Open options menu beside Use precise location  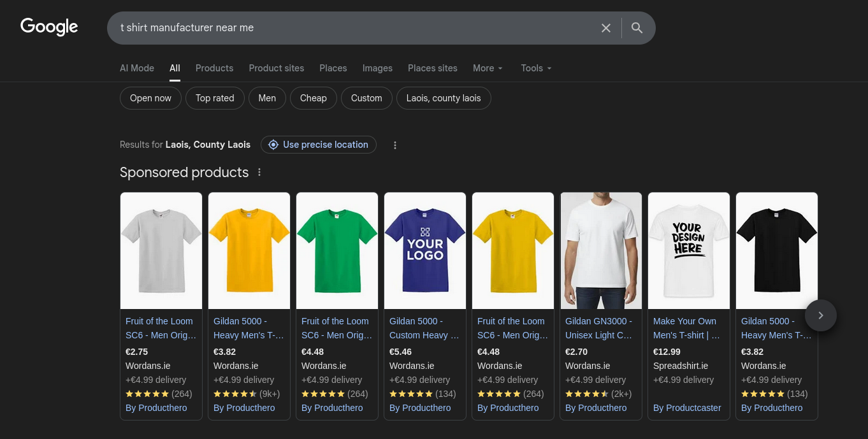[395, 145]
